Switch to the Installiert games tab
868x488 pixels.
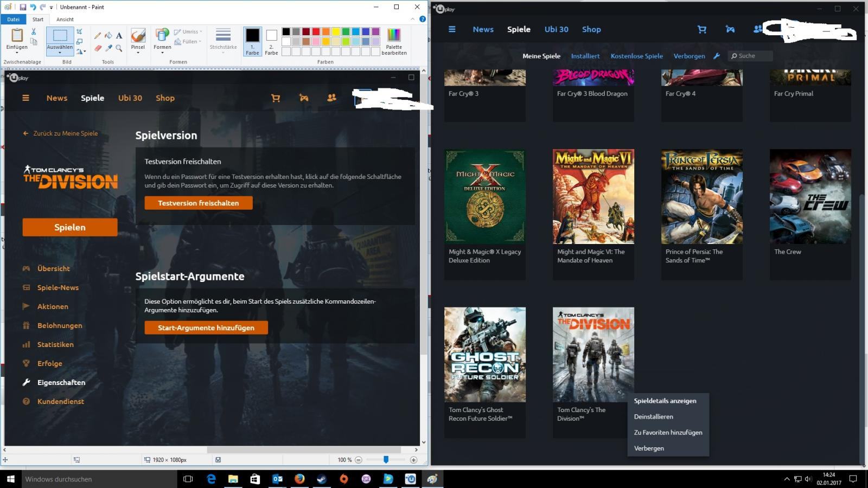(585, 56)
